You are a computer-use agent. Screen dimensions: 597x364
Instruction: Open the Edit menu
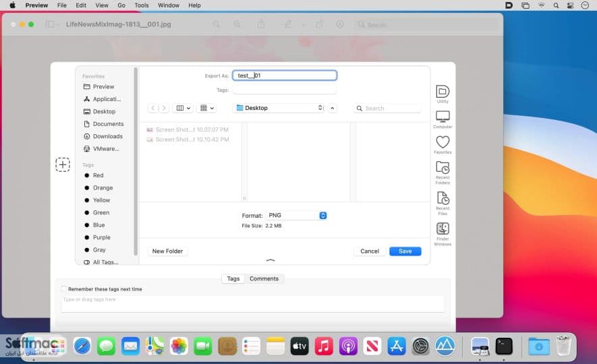(x=81, y=5)
